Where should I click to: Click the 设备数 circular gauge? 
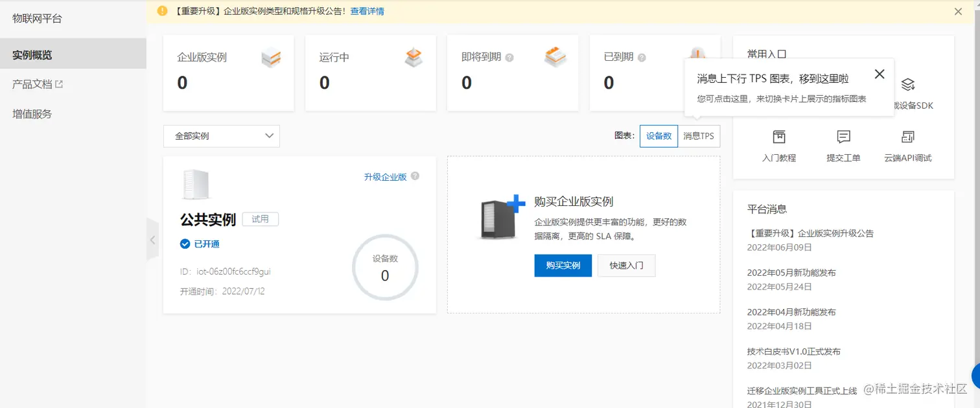pyautogui.click(x=385, y=267)
